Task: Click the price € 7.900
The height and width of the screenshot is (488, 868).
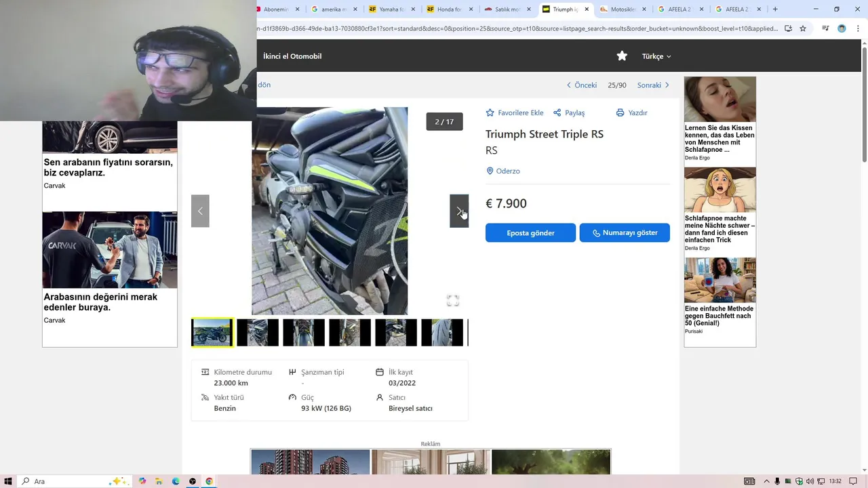Action: pyautogui.click(x=506, y=203)
